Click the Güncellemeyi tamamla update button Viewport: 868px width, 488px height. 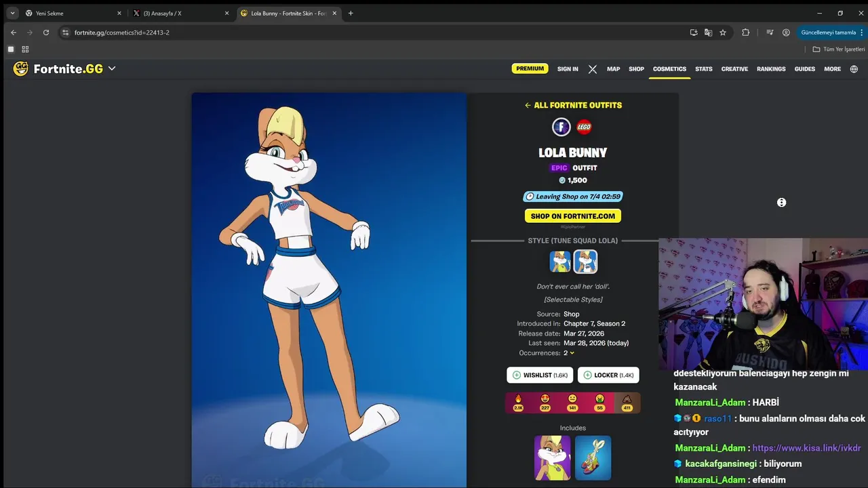point(831,33)
